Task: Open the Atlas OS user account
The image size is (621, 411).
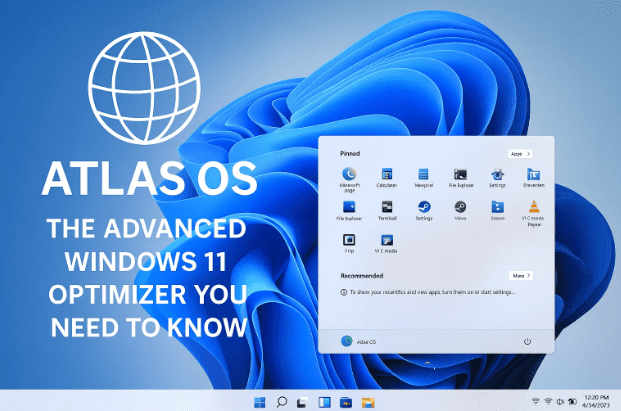Action: [358, 341]
